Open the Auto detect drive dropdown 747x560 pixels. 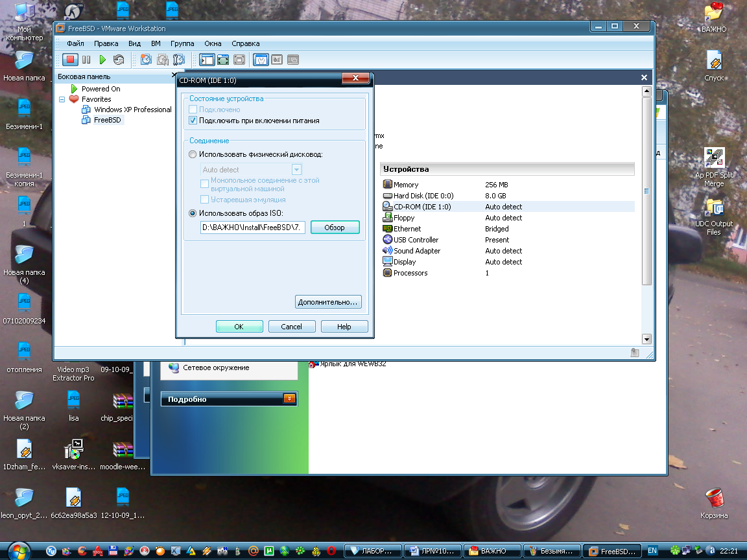[x=296, y=170]
